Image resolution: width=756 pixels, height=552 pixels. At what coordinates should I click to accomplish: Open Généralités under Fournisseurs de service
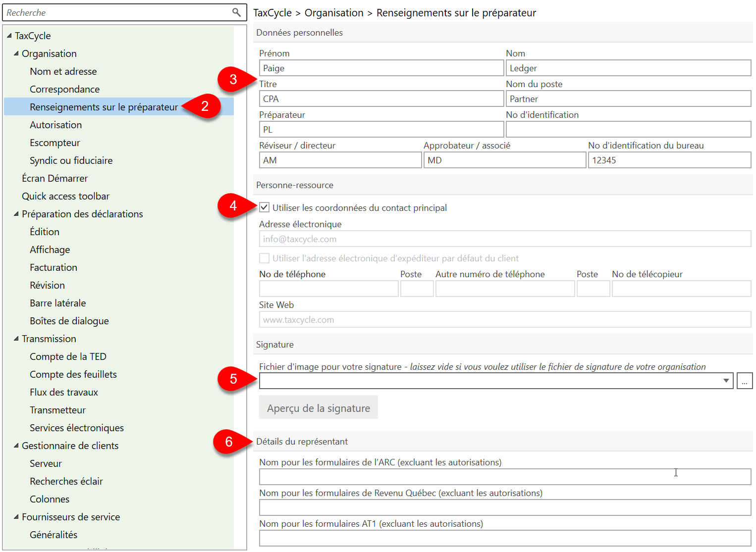point(54,535)
